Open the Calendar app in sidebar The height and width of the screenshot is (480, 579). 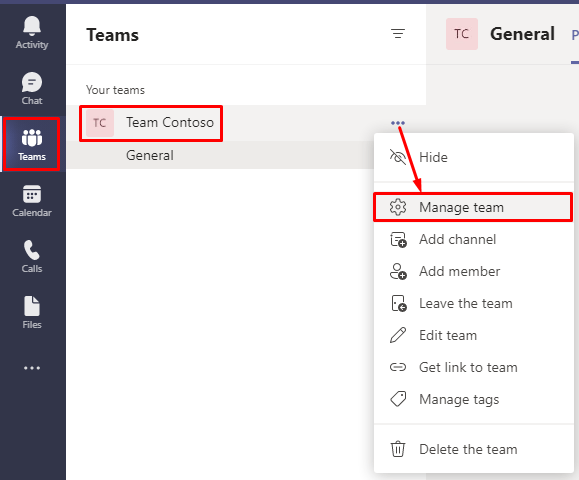click(x=32, y=201)
